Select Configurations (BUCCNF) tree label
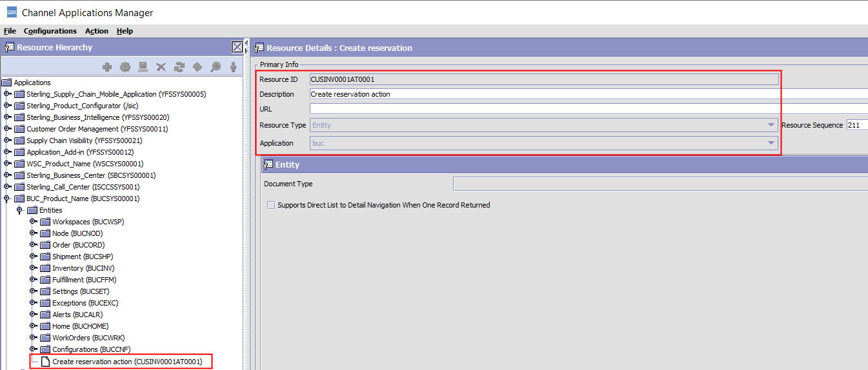This screenshot has width=868, height=370. coord(93,349)
